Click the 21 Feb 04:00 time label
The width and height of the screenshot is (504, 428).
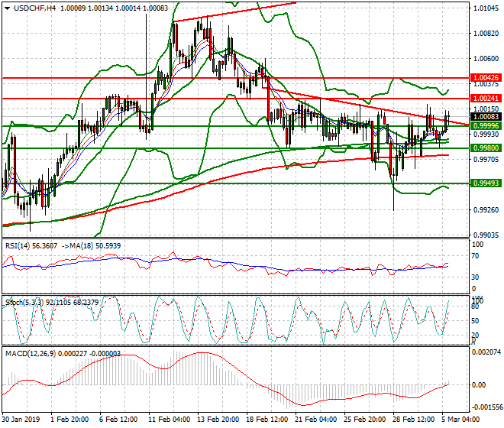(316, 420)
